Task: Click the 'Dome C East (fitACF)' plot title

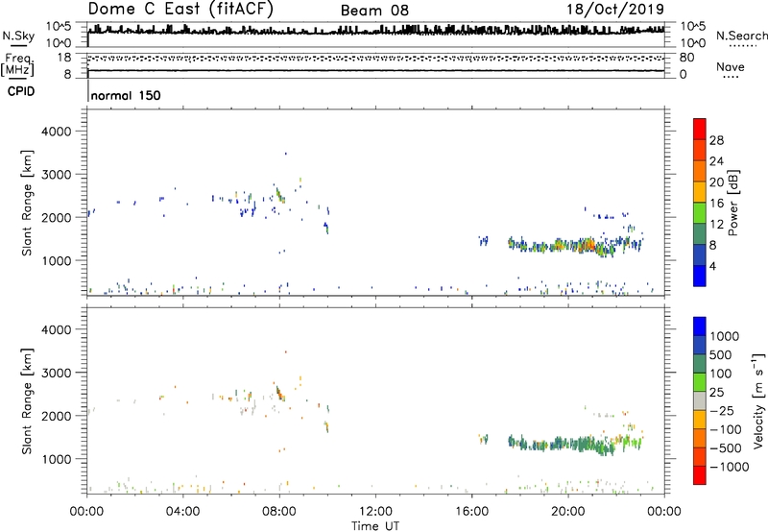Action: tap(180, 10)
